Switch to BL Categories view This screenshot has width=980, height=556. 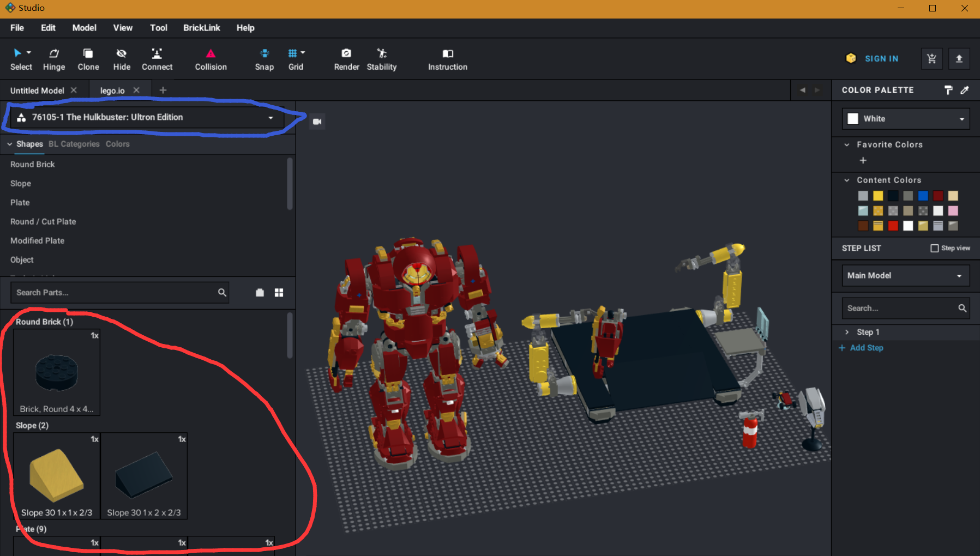pyautogui.click(x=74, y=144)
